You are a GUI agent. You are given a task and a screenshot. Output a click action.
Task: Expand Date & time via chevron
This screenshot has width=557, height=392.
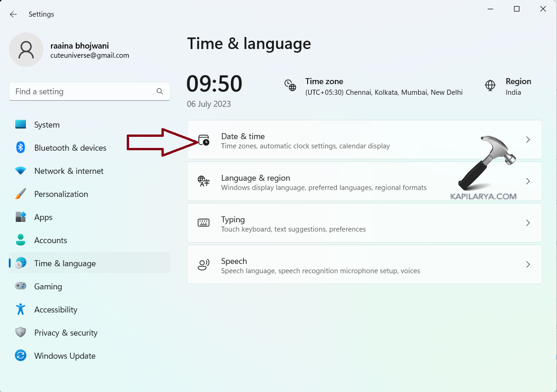click(528, 140)
